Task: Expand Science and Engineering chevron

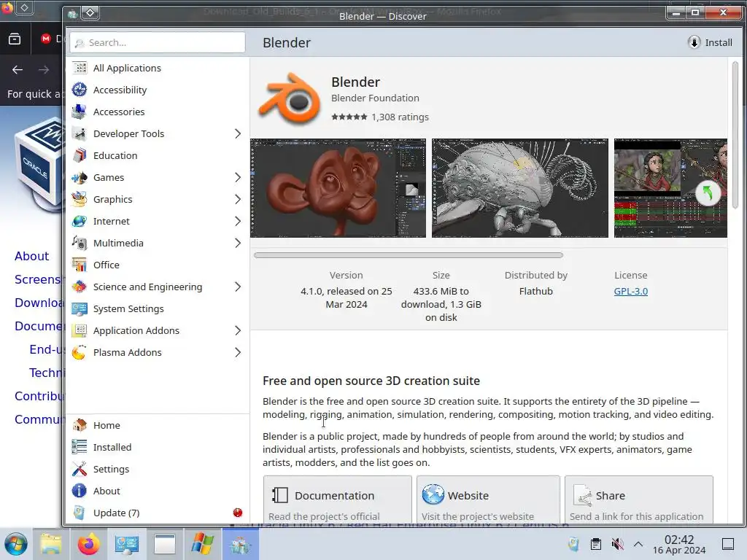Action: point(238,287)
